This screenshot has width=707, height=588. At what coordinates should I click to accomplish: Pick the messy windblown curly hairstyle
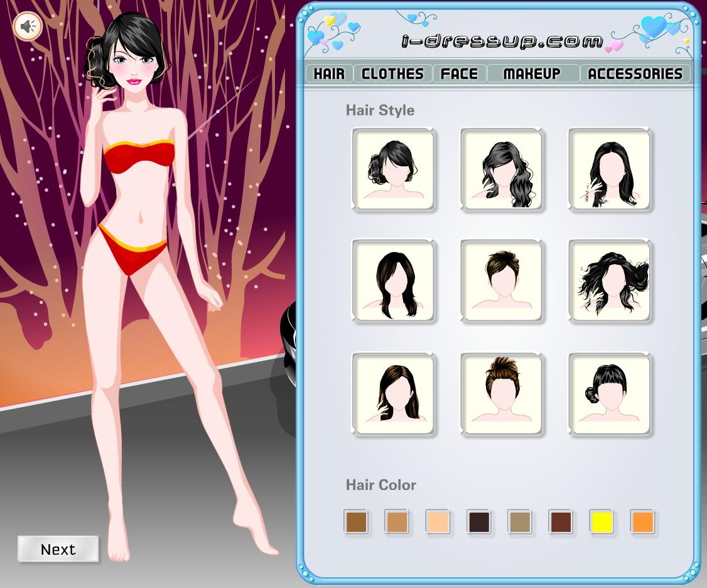pyautogui.click(x=610, y=280)
